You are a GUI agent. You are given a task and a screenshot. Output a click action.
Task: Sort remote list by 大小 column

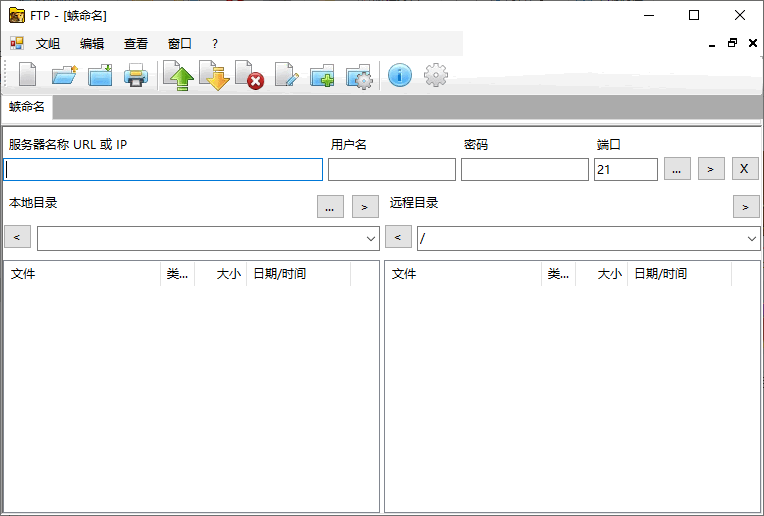(602, 274)
